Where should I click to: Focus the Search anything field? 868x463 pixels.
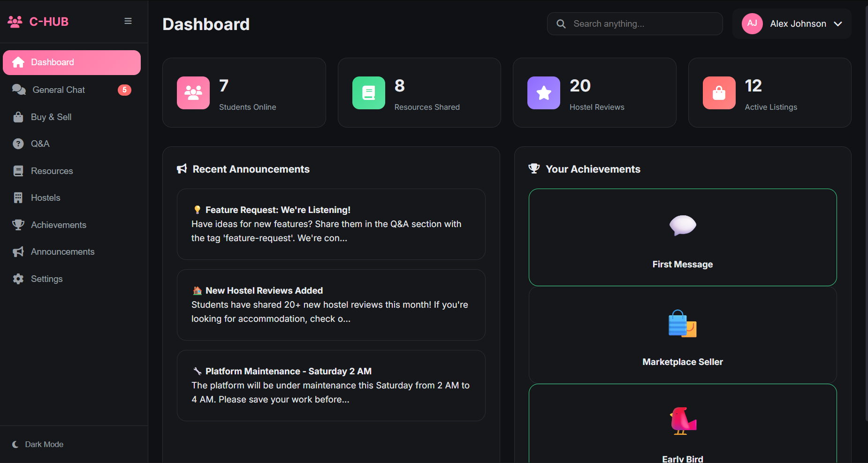(x=635, y=24)
